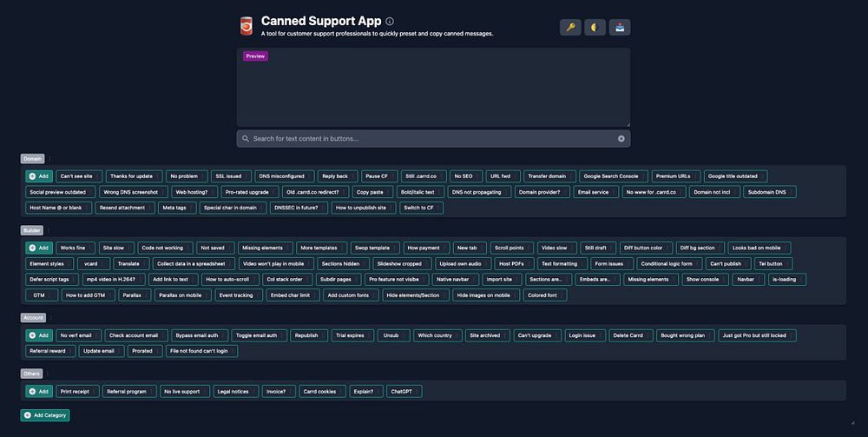Select the "Colored font" message
Screen dimensions: 868x437
pyautogui.click(x=545, y=295)
